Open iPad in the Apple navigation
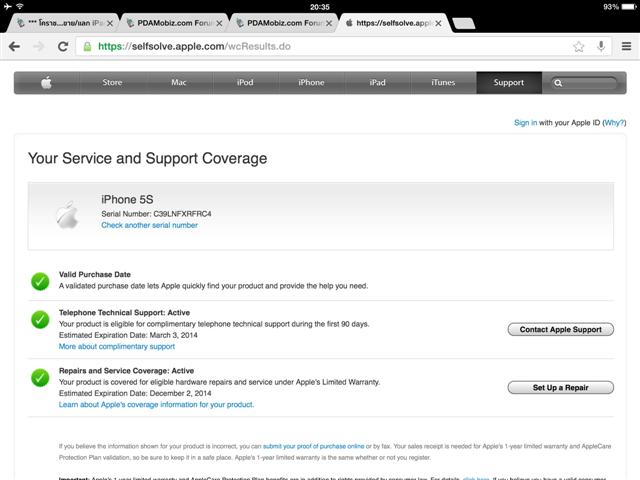640x480 pixels. tap(377, 83)
